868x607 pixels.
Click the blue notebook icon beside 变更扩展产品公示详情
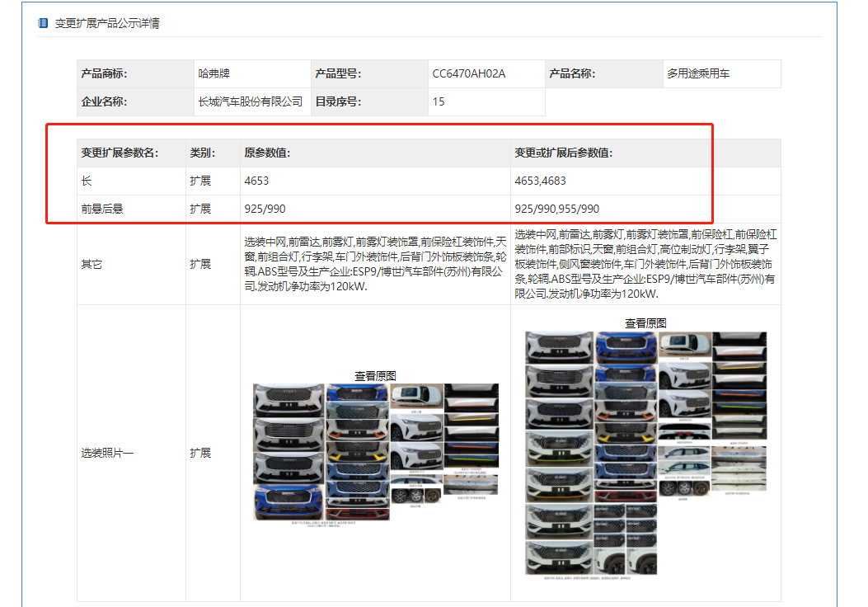point(43,23)
